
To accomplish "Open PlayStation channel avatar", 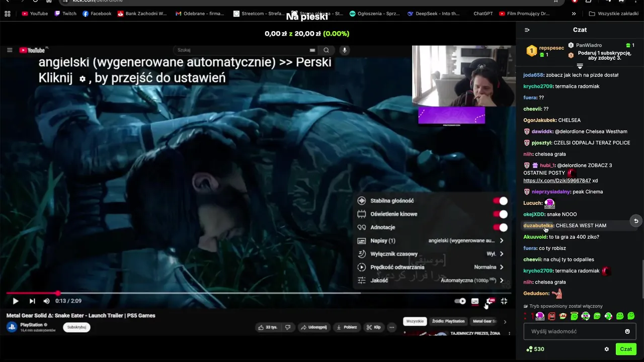I will click(12, 327).
